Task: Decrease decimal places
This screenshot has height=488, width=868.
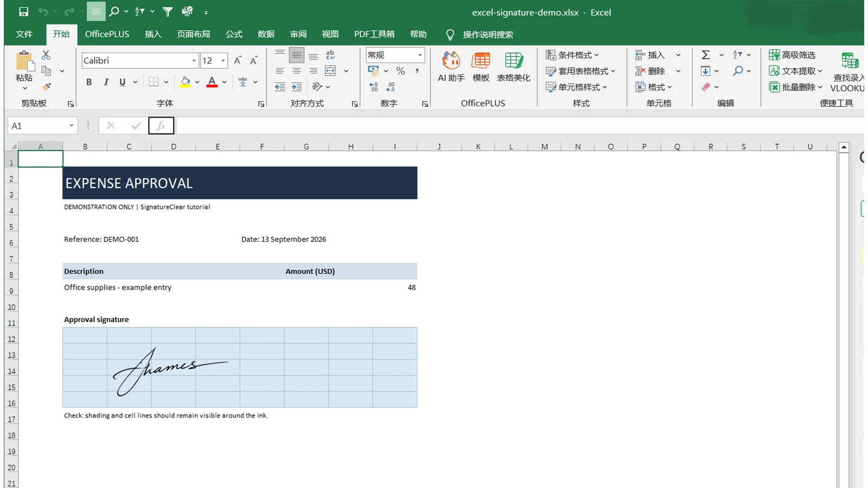Action: (391, 87)
